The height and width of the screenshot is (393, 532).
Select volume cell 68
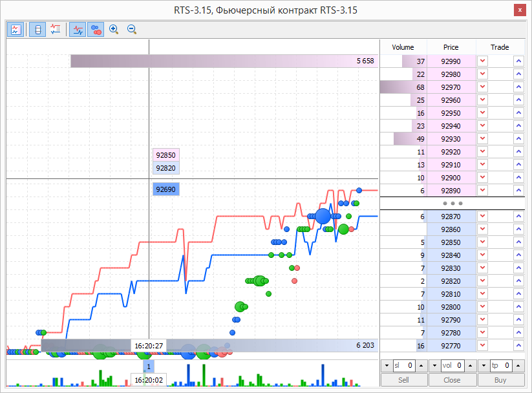(x=403, y=87)
